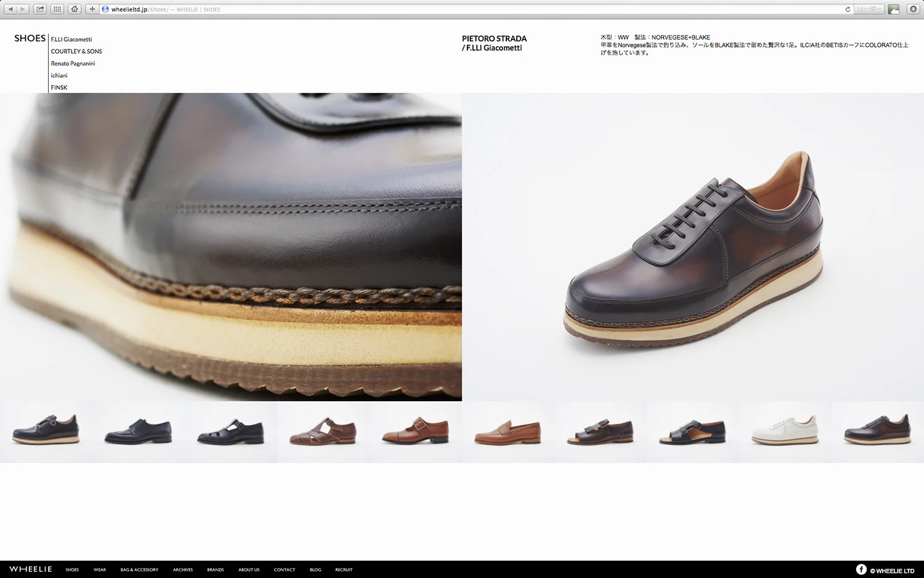Select the tan buckle cap-toe shoe thumbnail
924x578 pixels.
[416, 432]
